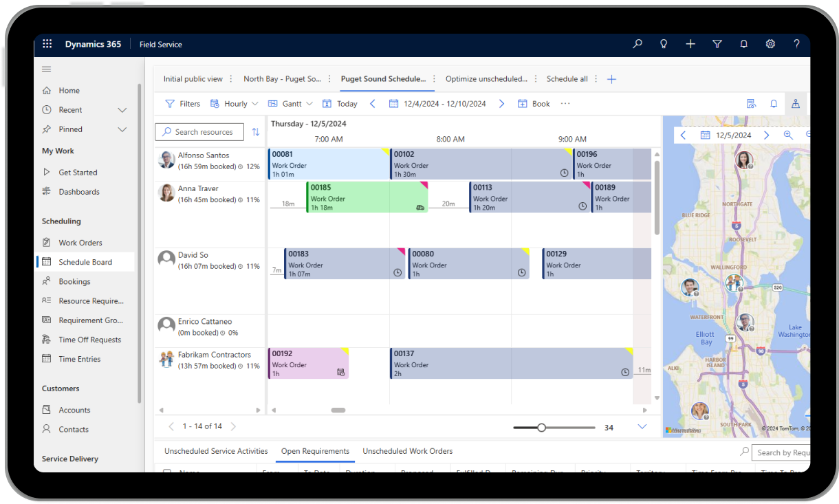Switch to Initial public view tab
839x504 pixels.
coord(193,79)
